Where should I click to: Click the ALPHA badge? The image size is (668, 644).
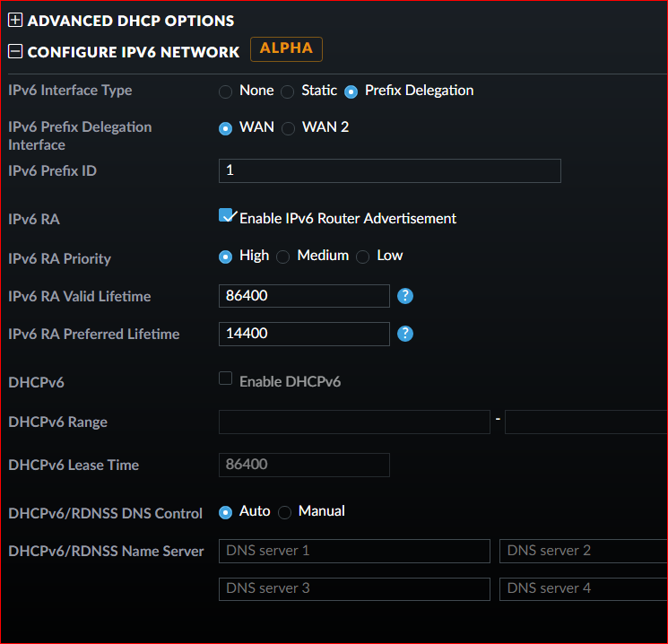(286, 48)
